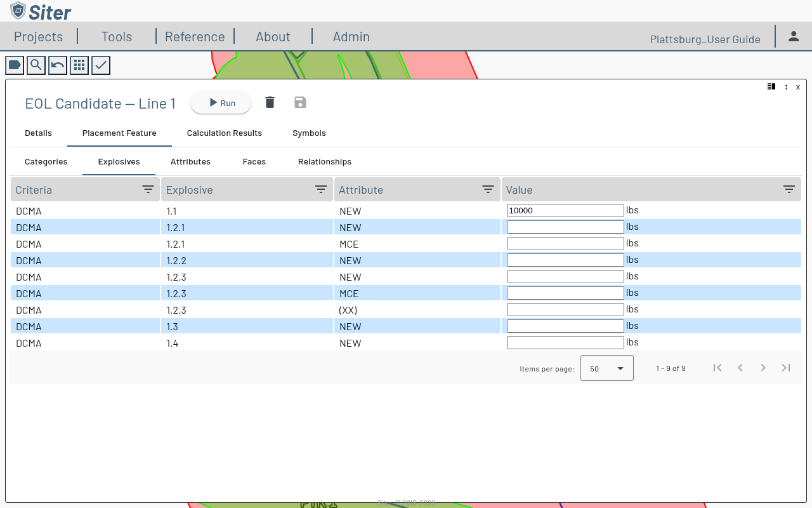Screen dimensions: 812x508
Task: Click the EOL Candidate — Line 1 title
Action: [100, 104]
